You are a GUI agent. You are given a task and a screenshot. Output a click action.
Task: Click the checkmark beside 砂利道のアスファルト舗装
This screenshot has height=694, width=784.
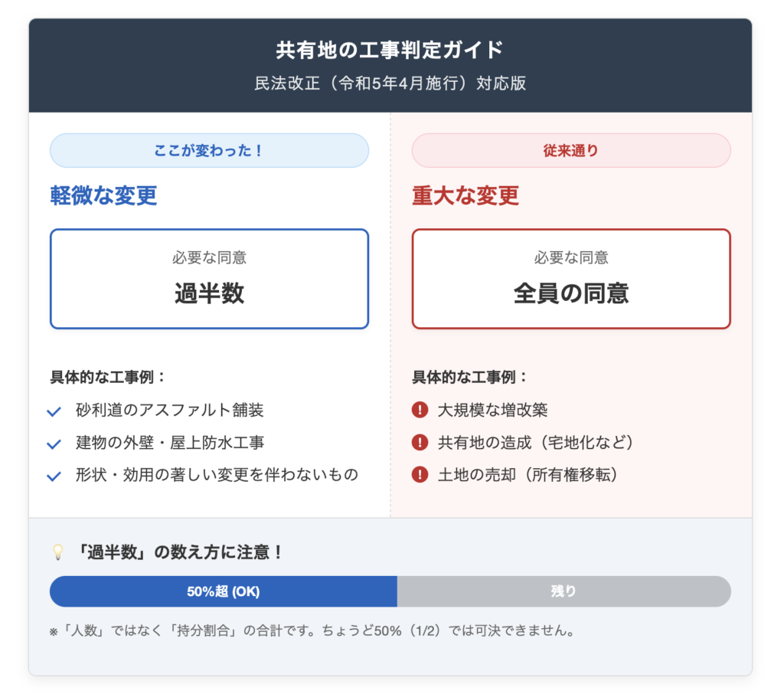[x=54, y=411]
